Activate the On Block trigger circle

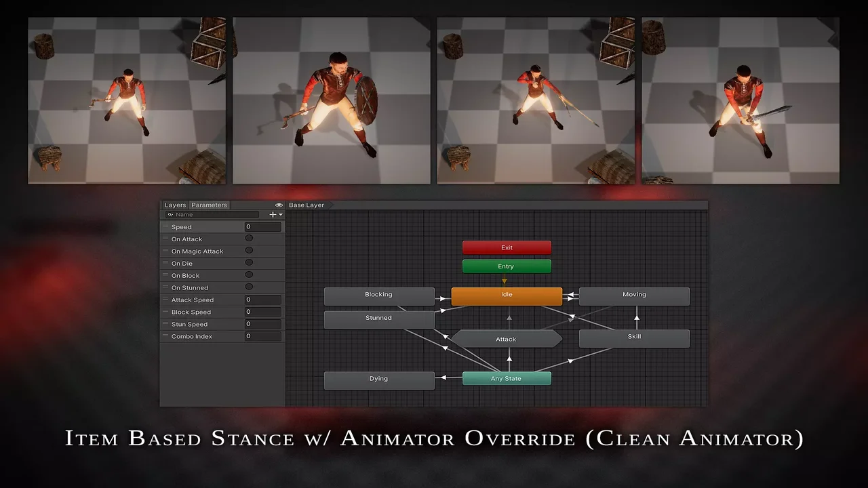[x=249, y=275]
